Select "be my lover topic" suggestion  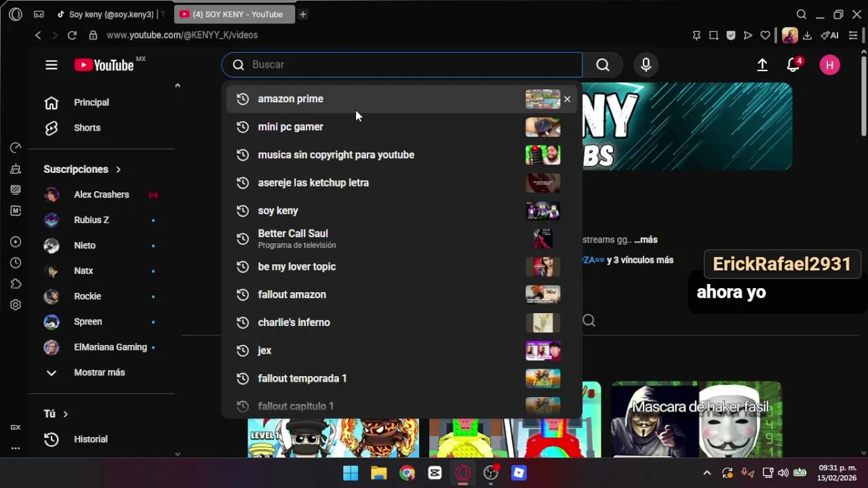tap(401, 266)
